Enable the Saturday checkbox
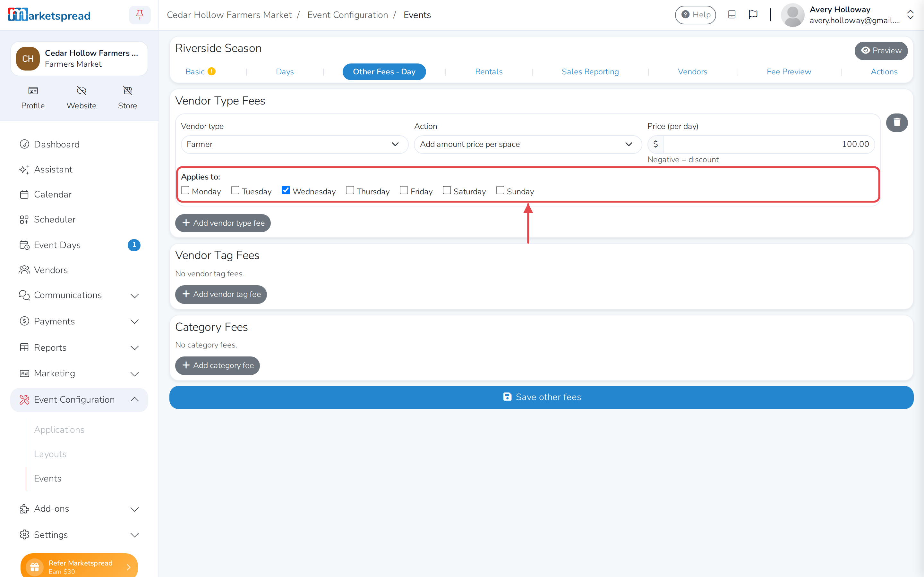Image resolution: width=924 pixels, height=577 pixels. (x=447, y=190)
